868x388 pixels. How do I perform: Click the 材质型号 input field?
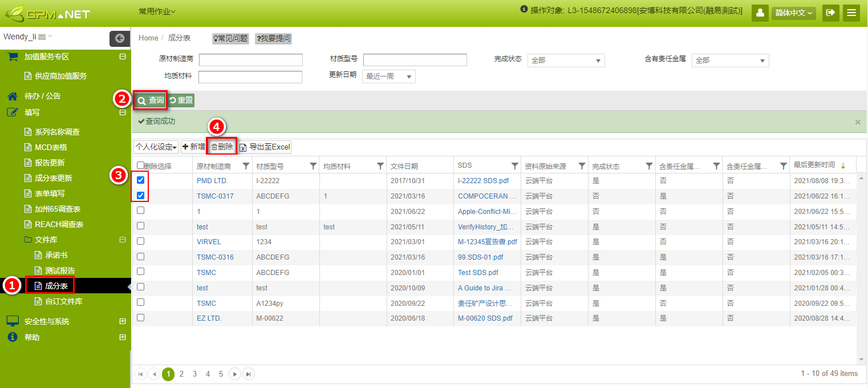[415, 60]
